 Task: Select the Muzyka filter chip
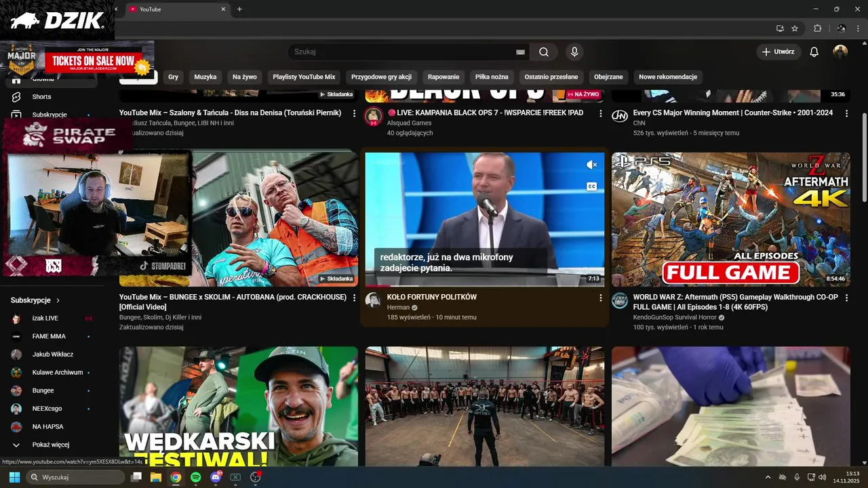(205, 77)
